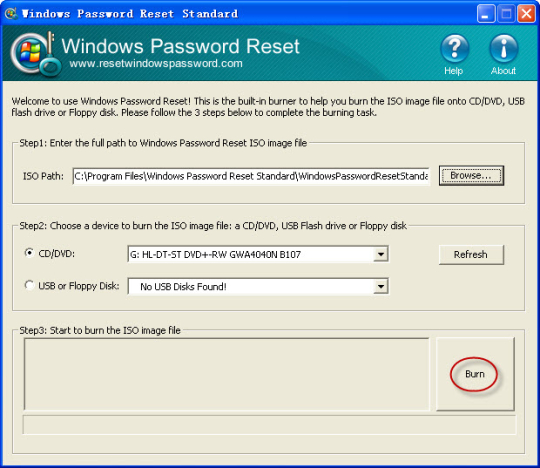540x468 pixels.
Task: Expand the CD/DVD drive dropdown
Action: (381, 254)
